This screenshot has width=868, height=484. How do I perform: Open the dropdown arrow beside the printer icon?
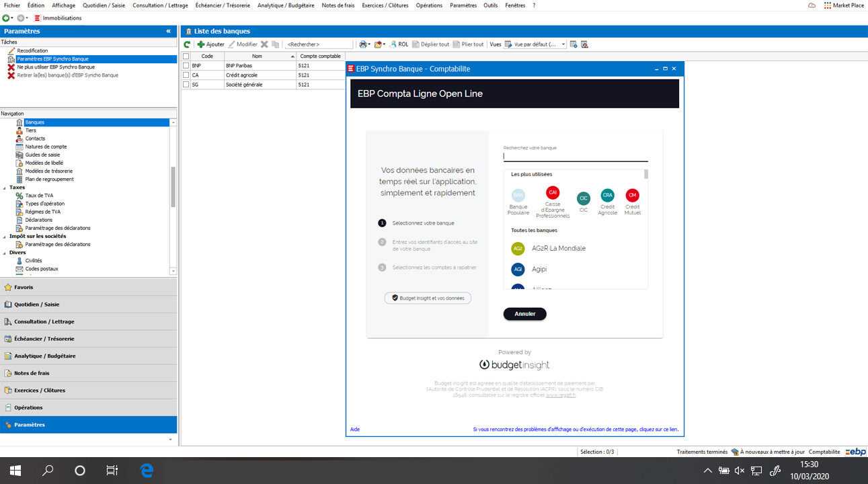click(x=368, y=44)
